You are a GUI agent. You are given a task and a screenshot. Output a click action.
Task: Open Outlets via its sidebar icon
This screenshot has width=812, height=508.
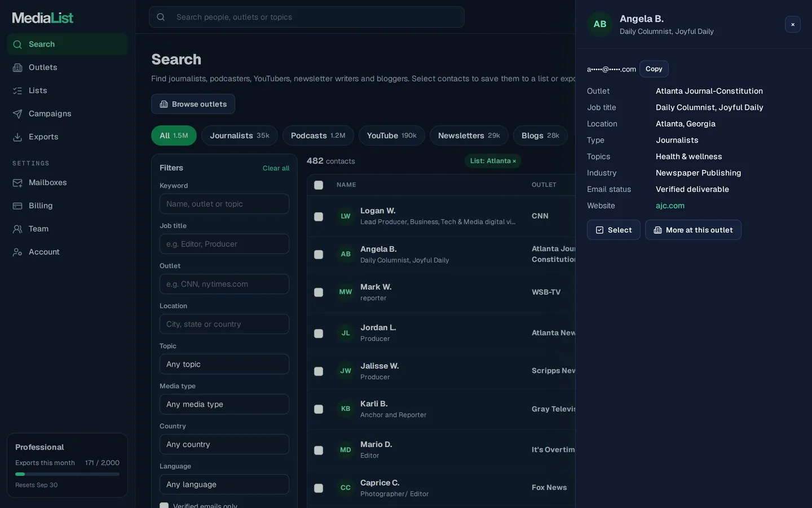[x=17, y=68]
